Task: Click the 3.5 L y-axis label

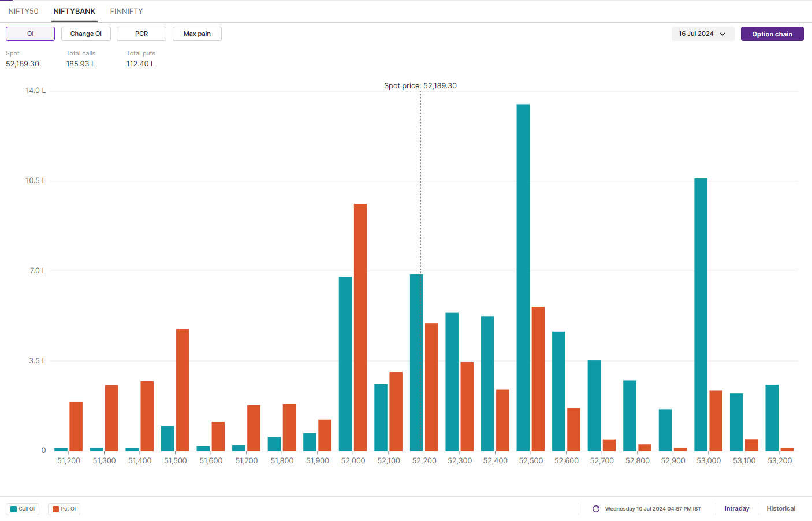Action: pyautogui.click(x=38, y=360)
